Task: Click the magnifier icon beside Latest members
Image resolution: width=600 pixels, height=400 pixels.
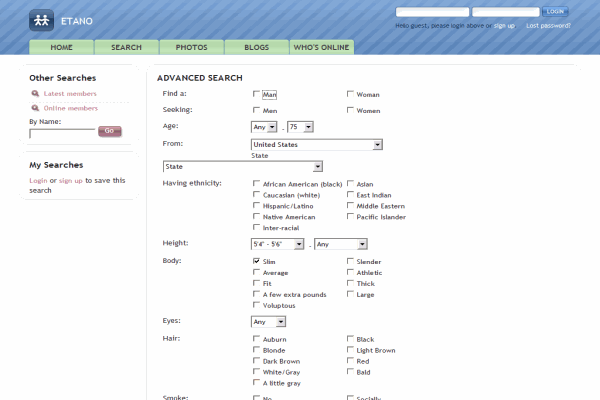Action: tap(35, 93)
